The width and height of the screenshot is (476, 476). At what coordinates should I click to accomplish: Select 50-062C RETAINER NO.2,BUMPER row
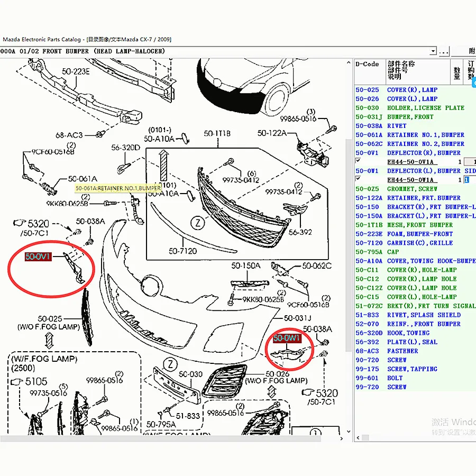[x=415, y=144]
